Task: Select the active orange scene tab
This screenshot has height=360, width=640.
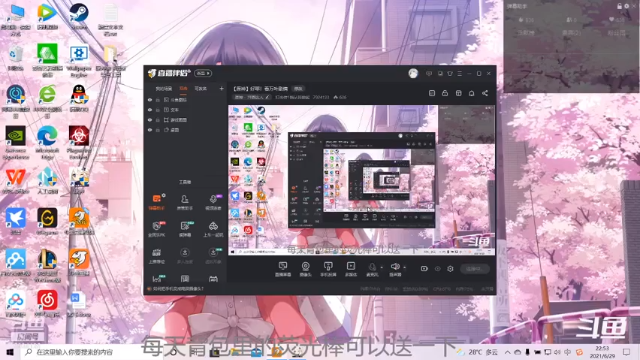Action: tap(183, 88)
